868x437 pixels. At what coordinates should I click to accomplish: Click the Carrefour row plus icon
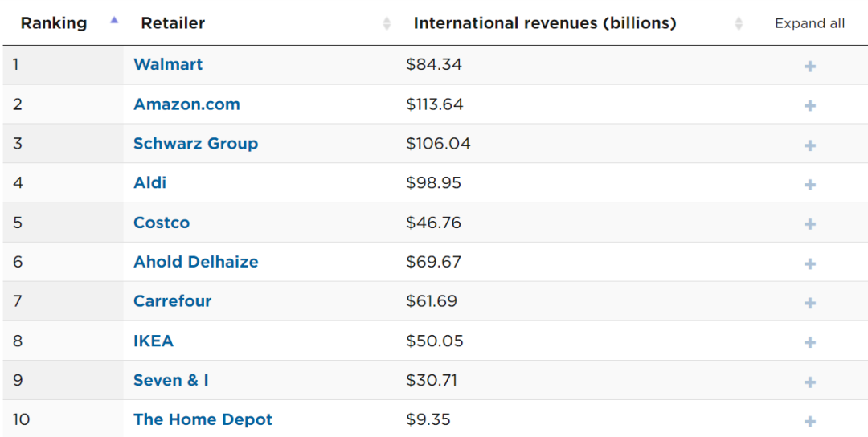coord(809,302)
